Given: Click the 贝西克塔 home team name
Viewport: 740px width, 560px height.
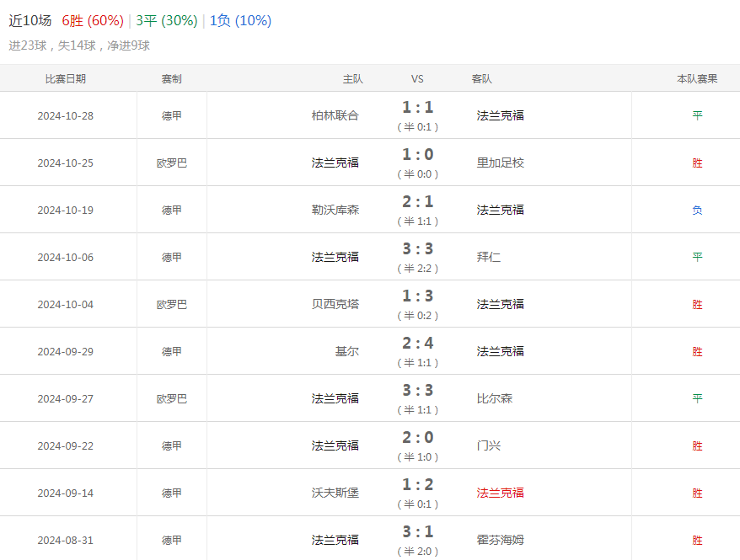Looking at the screenshot, I should tap(335, 304).
